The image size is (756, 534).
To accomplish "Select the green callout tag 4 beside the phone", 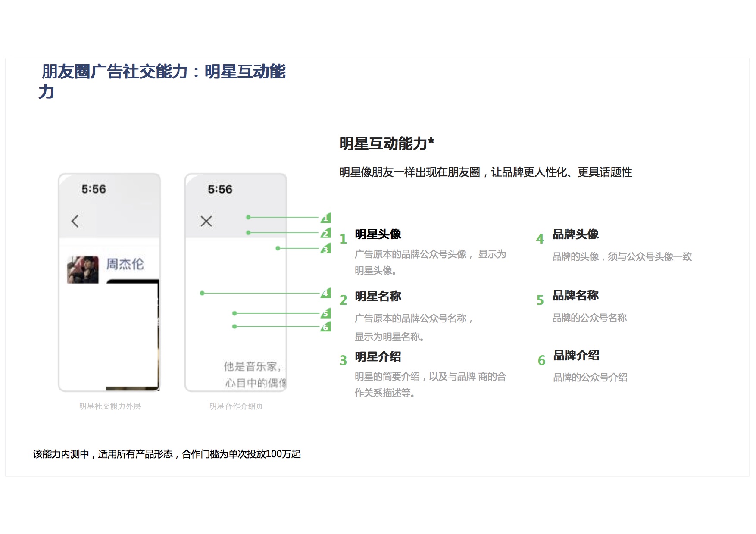I will (325, 294).
